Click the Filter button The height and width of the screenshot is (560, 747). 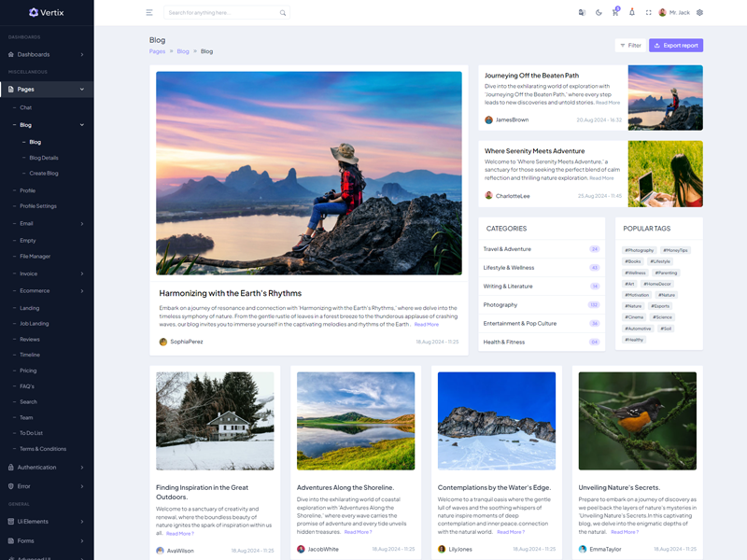point(629,45)
